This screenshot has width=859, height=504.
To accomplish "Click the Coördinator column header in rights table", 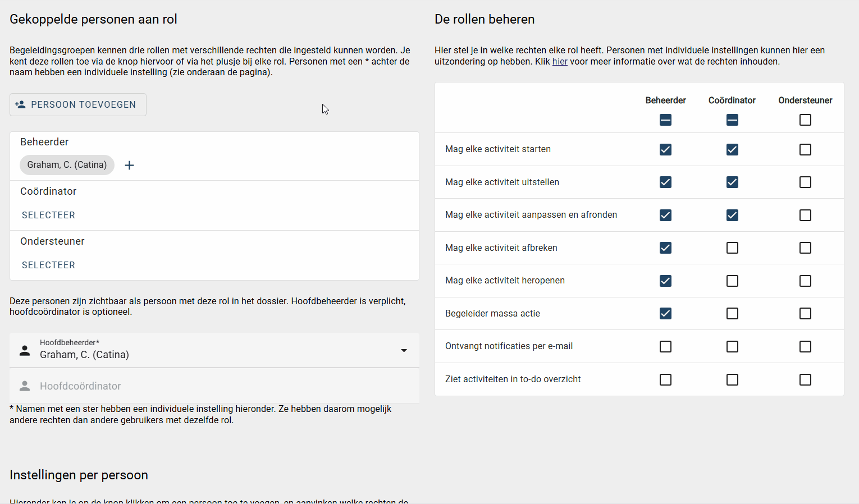I will pyautogui.click(x=732, y=100).
